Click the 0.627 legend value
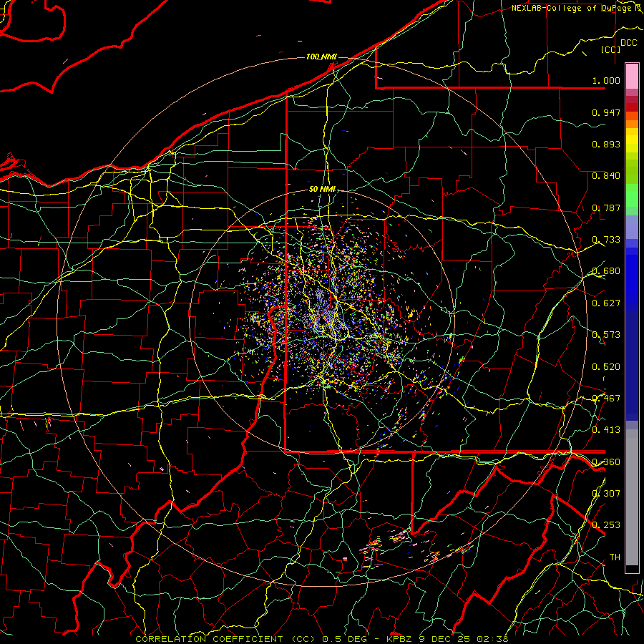 coord(606,303)
